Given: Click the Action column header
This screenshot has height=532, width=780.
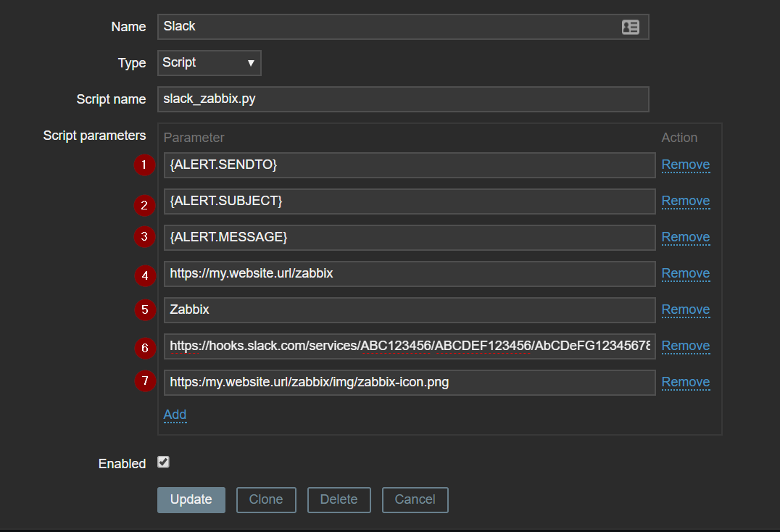Looking at the screenshot, I should coord(679,138).
